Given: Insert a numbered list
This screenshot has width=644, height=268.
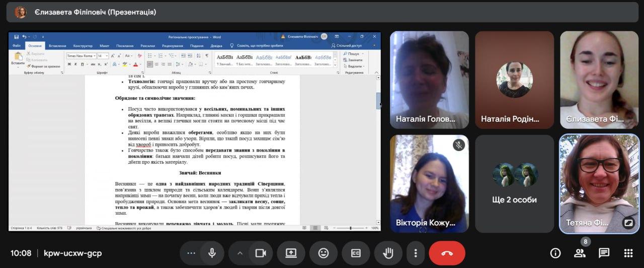Looking at the screenshot, I should click(159, 56).
